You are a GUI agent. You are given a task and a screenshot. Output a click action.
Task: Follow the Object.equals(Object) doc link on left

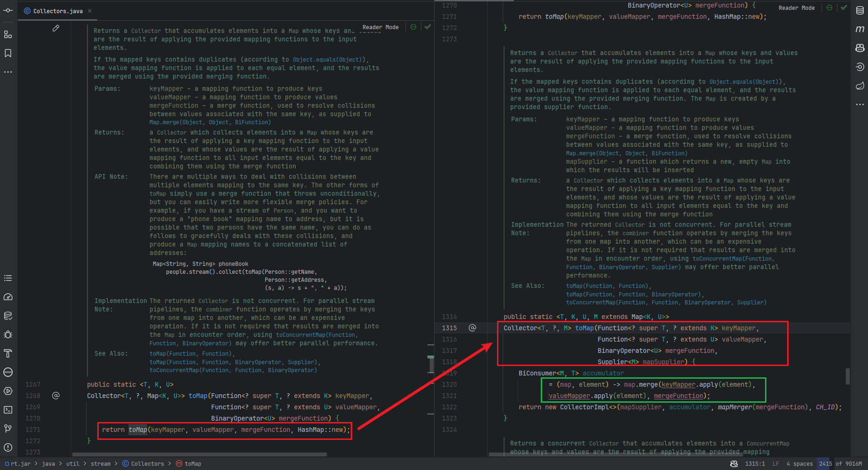pyautogui.click(x=327, y=60)
